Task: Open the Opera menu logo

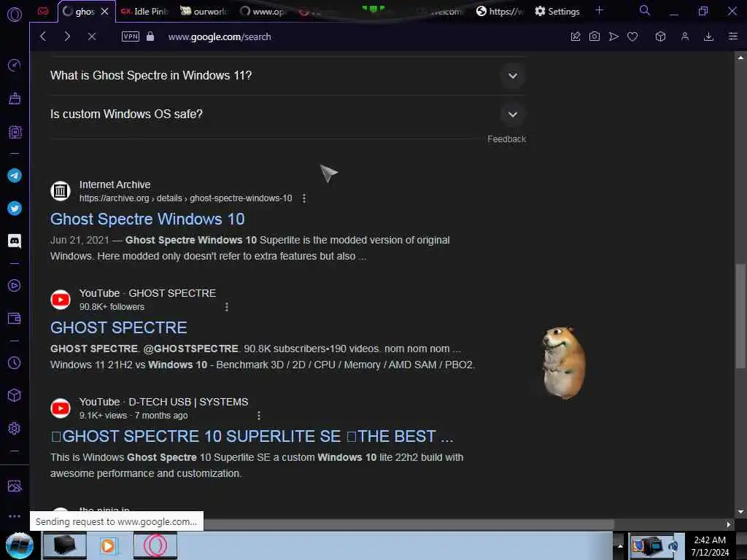Action: pyautogui.click(x=15, y=15)
